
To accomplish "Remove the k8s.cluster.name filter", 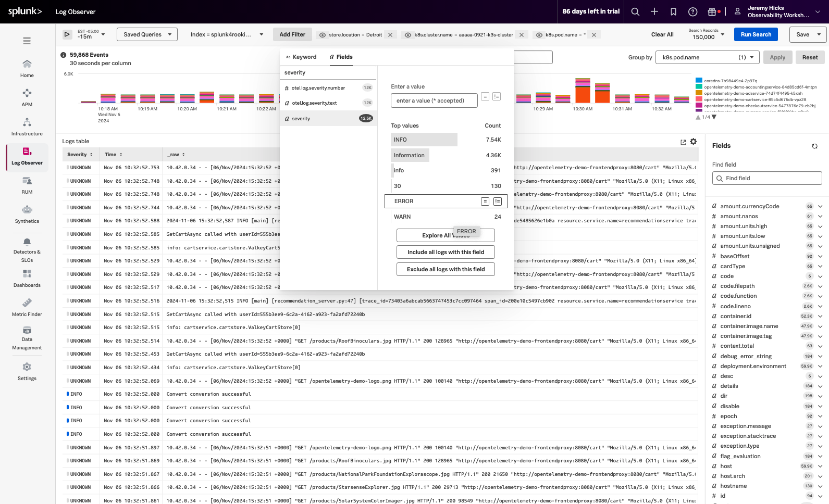I will 521,35.
